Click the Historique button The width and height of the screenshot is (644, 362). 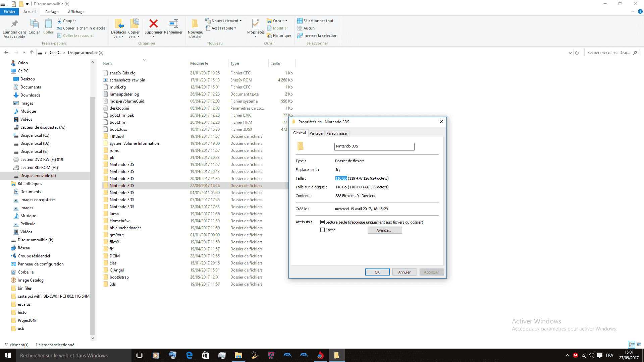279,36
